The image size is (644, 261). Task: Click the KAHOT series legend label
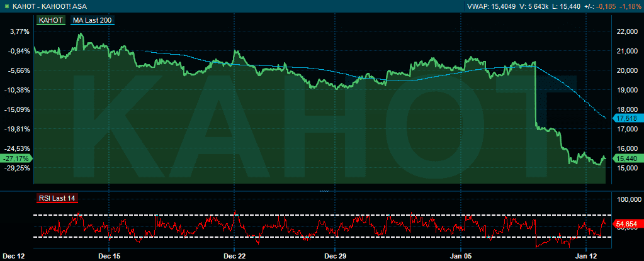tap(52, 19)
